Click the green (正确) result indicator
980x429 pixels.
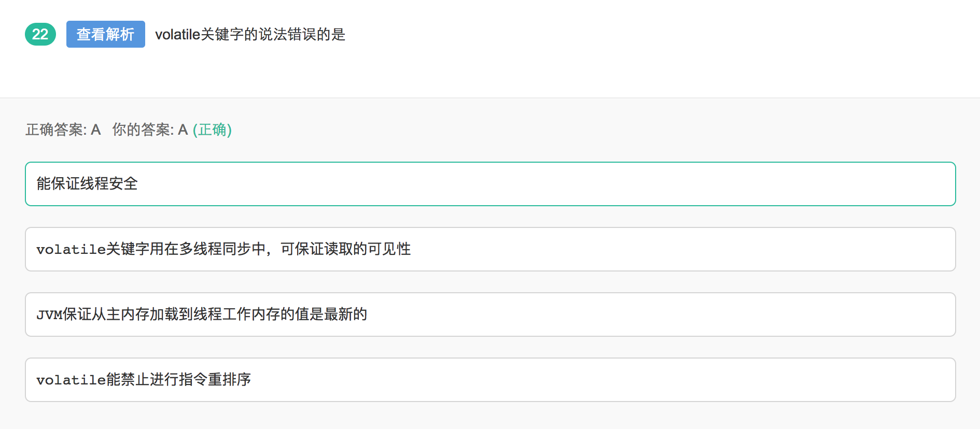coord(212,130)
